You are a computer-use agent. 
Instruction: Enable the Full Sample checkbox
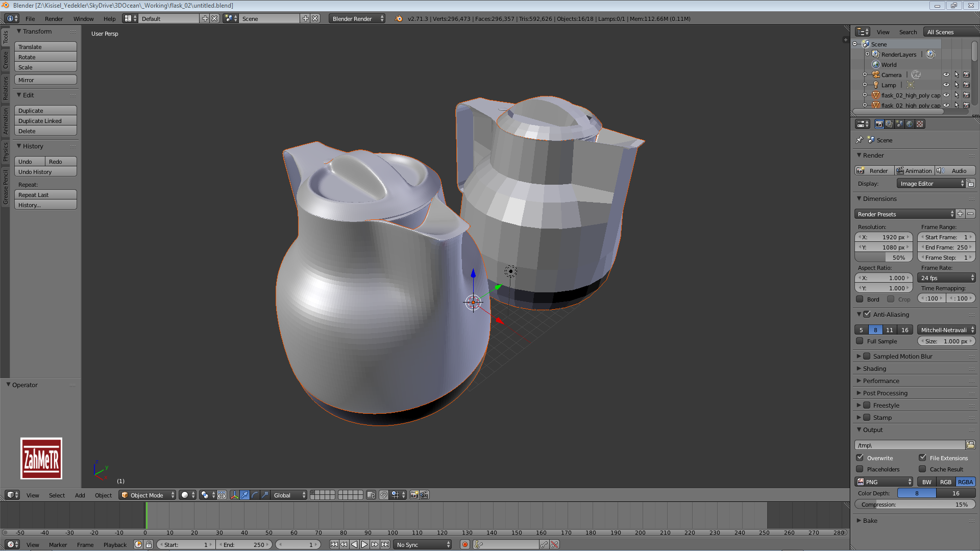[x=860, y=341]
